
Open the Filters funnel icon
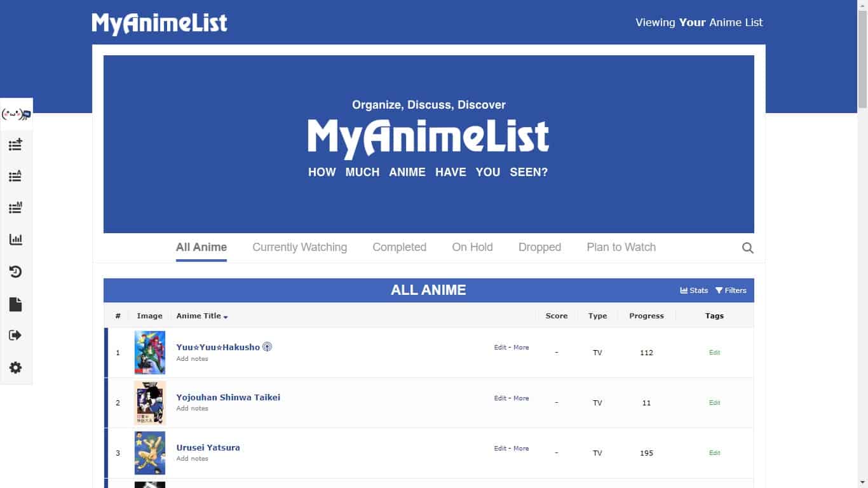click(730, 290)
